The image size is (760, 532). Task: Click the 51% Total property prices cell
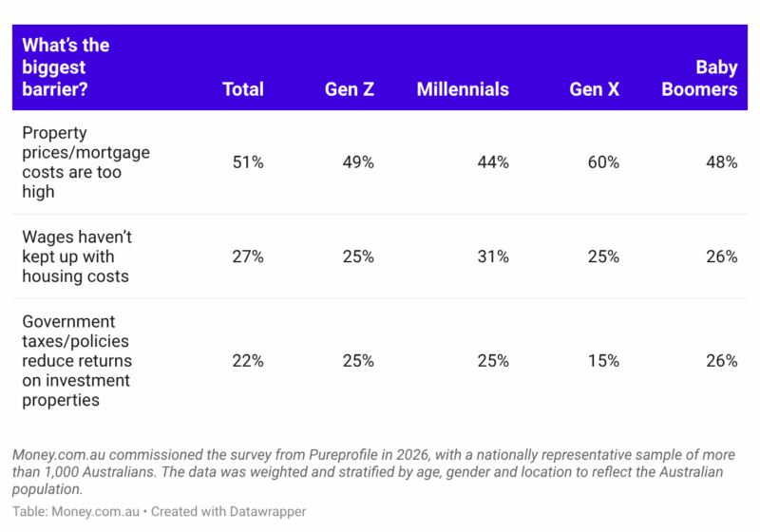[248, 162]
